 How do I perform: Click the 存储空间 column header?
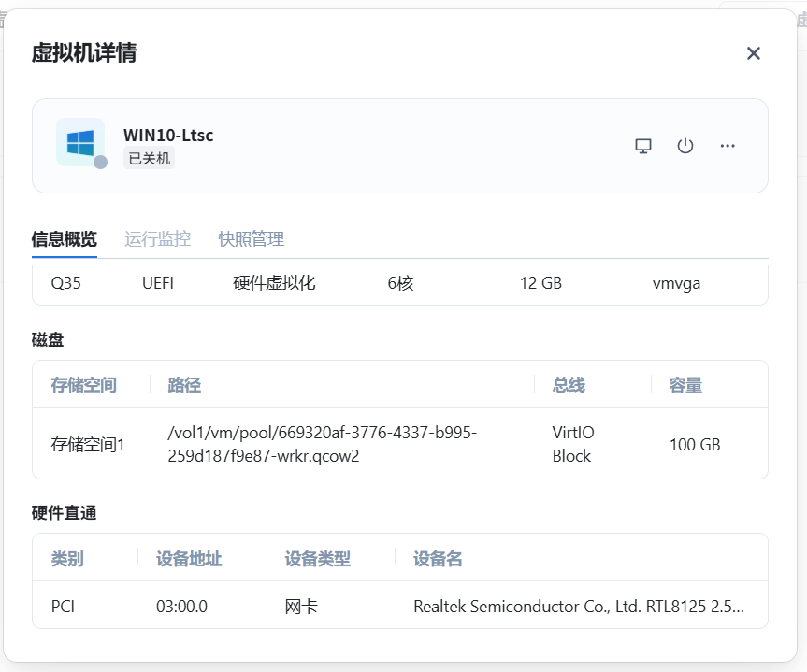84,385
